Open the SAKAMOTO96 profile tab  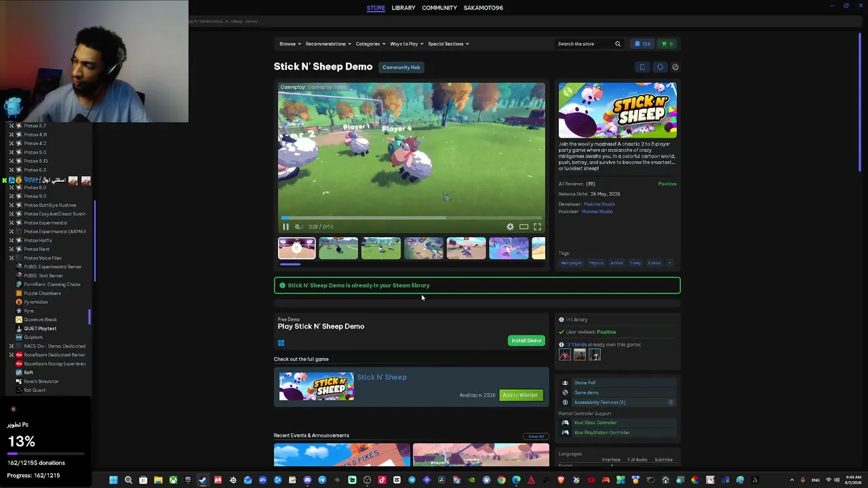point(484,8)
